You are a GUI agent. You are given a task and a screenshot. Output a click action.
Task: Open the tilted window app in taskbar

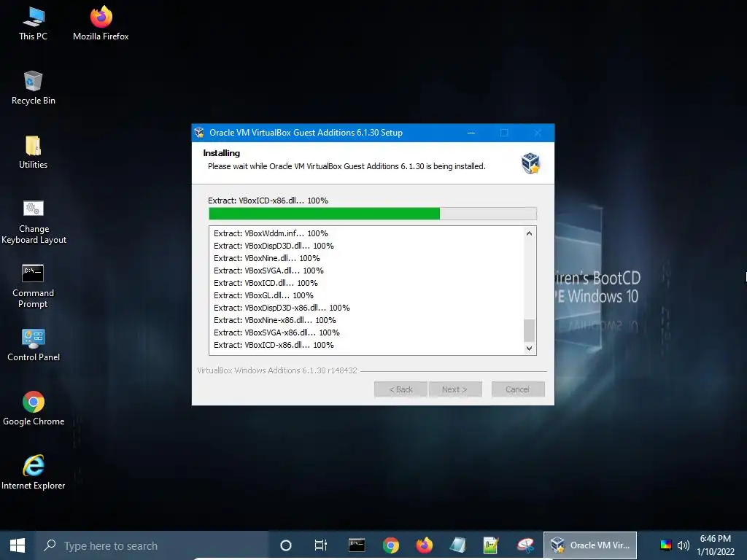pos(457,545)
